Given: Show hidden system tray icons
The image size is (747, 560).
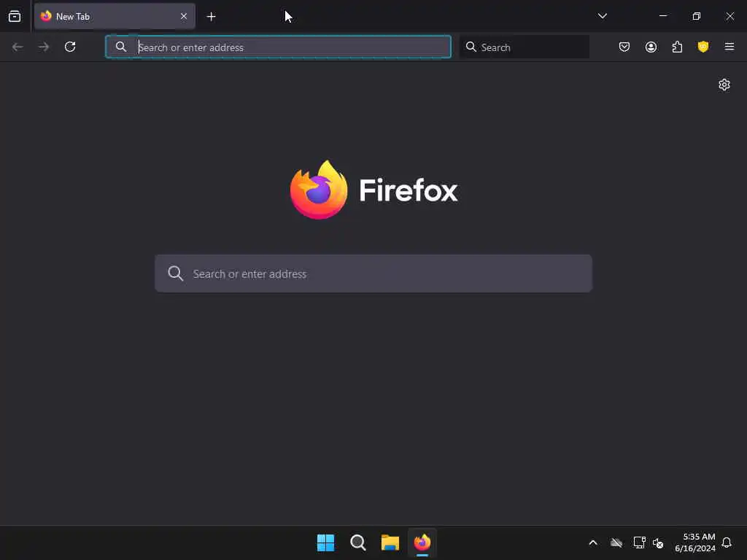Looking at the screenshot, I should pos(593,542).
